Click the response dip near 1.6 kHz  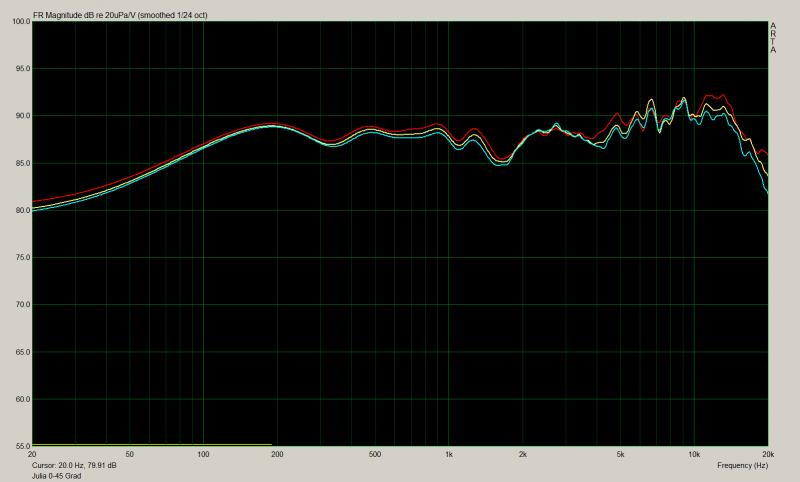coord(502,162)
